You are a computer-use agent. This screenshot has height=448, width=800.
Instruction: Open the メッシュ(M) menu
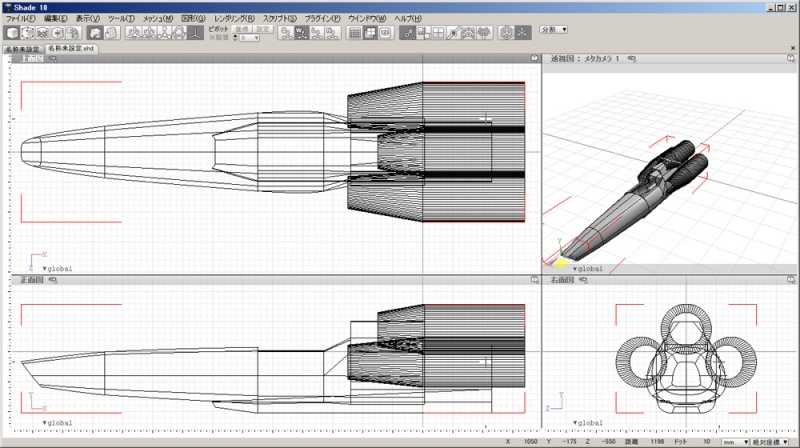pos(158,18)
